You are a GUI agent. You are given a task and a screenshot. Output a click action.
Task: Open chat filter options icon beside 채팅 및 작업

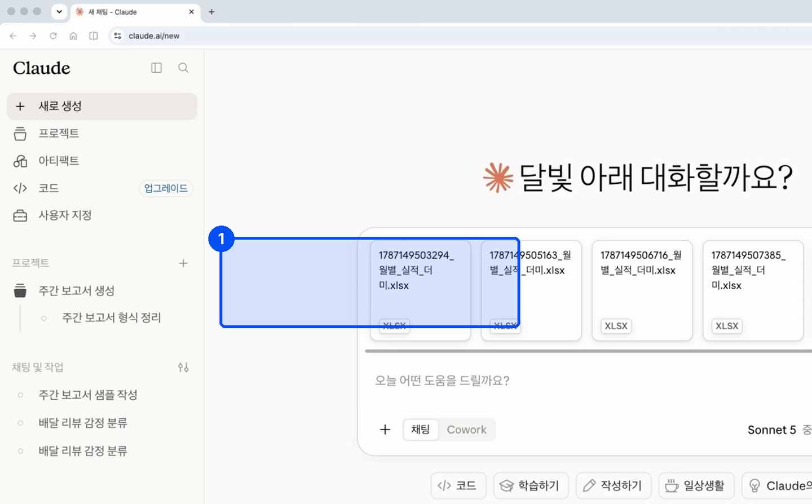(x=183, y=368)
